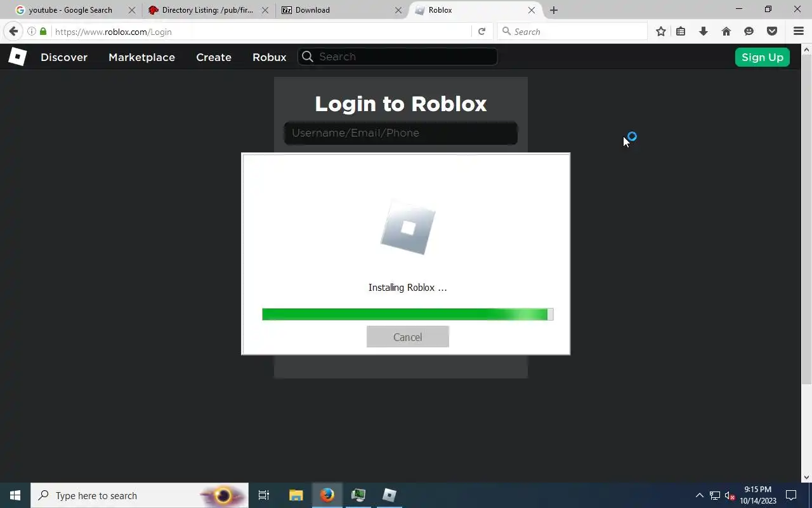812x508 pixels.
Task: Click the Windows taskbar search box
Action: [x=140, y=495]
